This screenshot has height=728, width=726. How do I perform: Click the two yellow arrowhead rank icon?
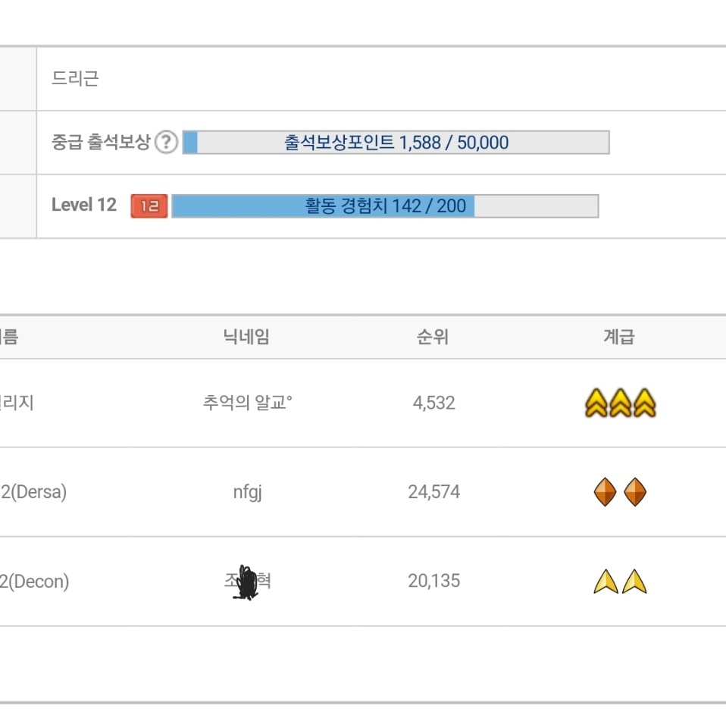point(620,582)
